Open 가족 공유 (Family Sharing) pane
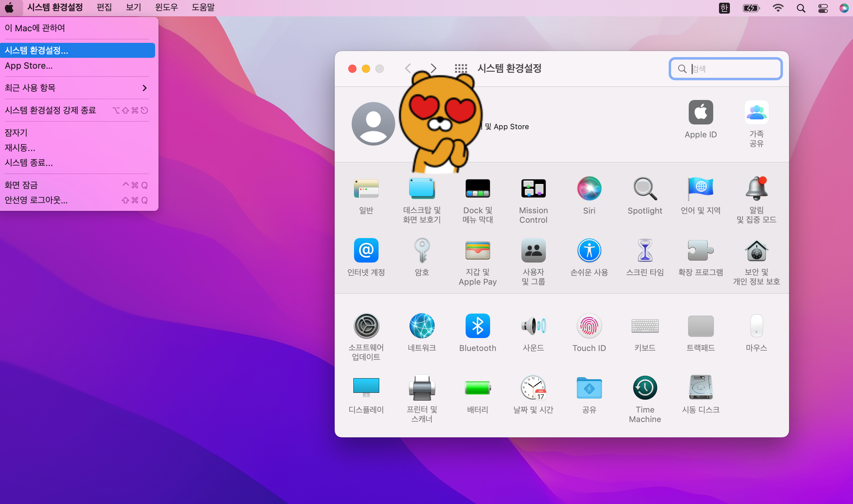This screenshot has height=504, width=853. (756, 124)
